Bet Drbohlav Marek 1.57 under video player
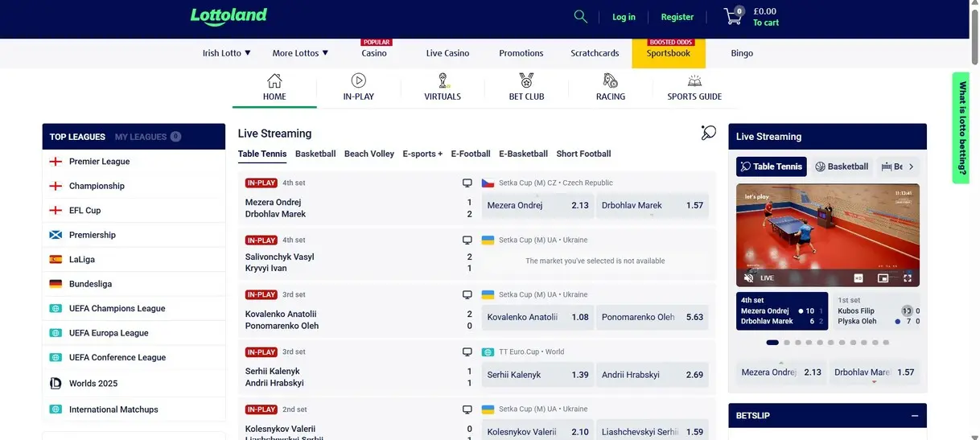The width and height of the screenshot is (980, 440). [x=875, y=372]
